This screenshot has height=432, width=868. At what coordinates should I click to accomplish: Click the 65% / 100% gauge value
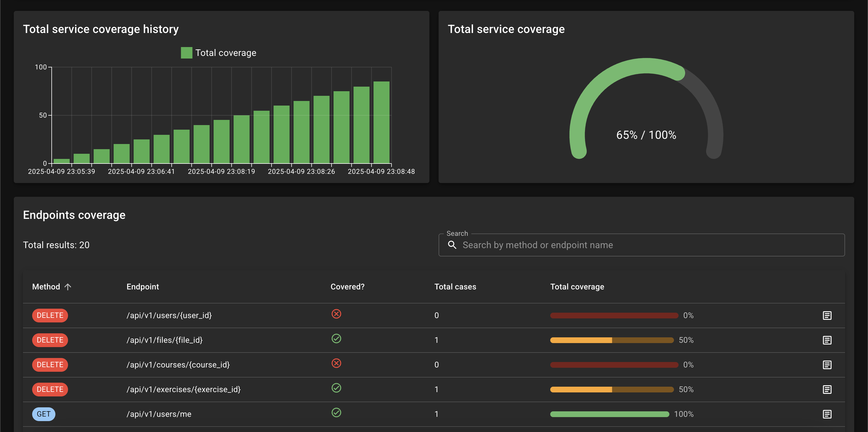(x=646, y=135)
